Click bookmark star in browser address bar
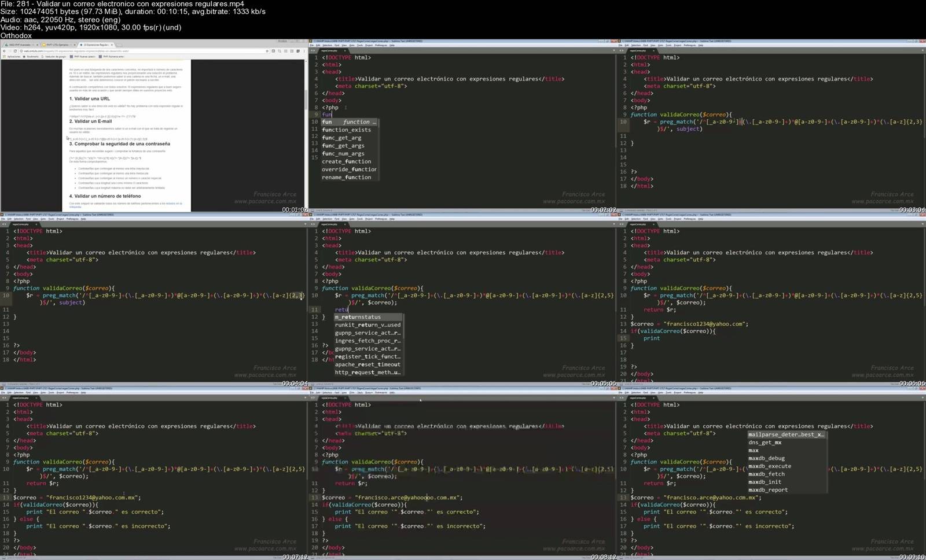This screenshot has height=560, width=926. click(267, 51)
